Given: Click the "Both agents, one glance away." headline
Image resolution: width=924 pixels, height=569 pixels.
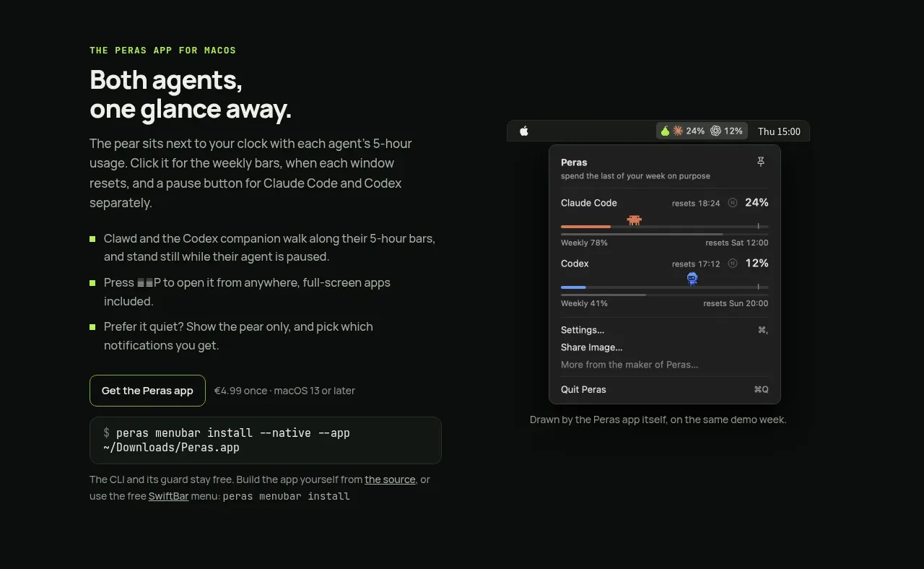Looking at the screenshot, I should (x=191, y=94).
